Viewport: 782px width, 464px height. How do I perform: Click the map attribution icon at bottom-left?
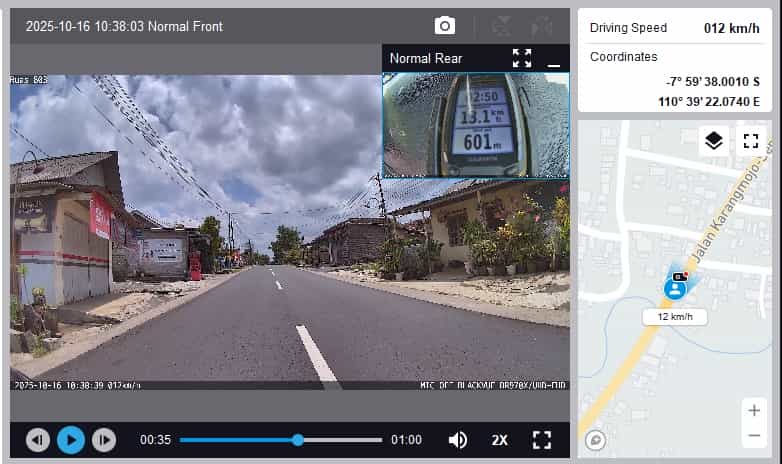[596, 439]
